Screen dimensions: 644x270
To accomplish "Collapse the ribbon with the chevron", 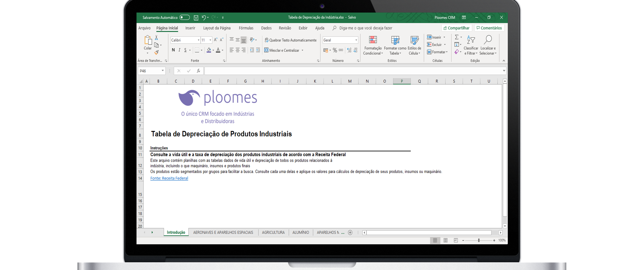I will (x=504, y=61).
